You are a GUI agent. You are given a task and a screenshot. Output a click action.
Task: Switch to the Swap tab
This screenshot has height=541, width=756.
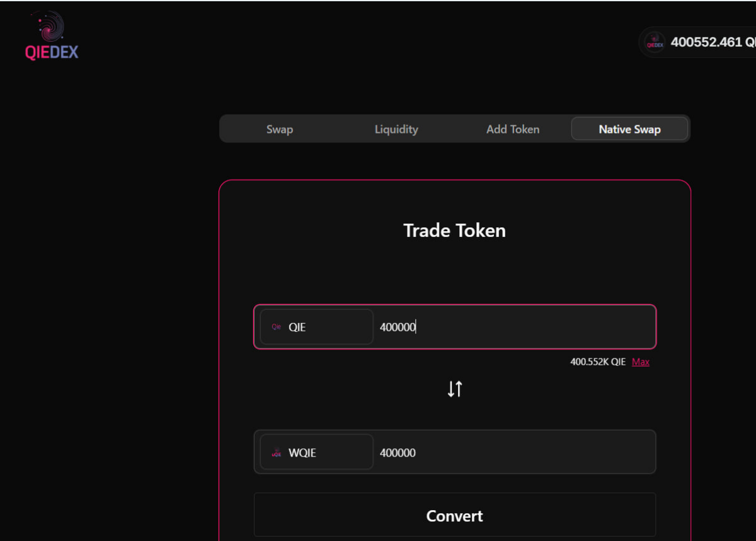point(279,129)
